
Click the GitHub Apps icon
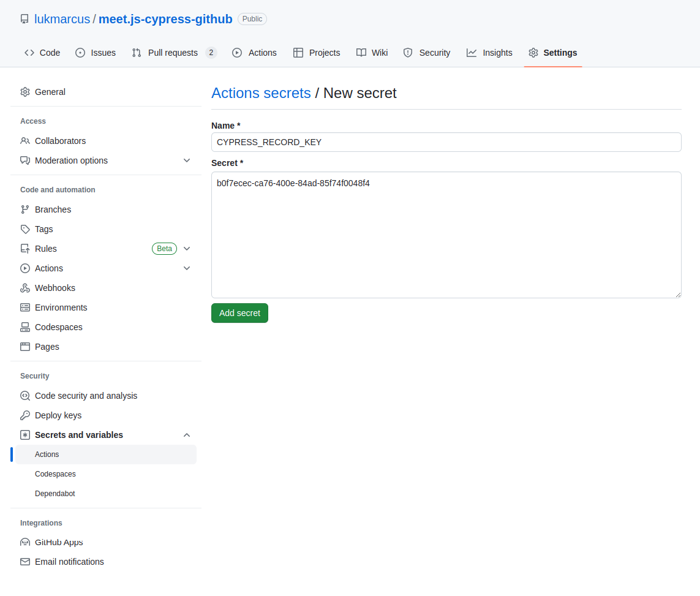pyautogui.click(x=25, y=543)
